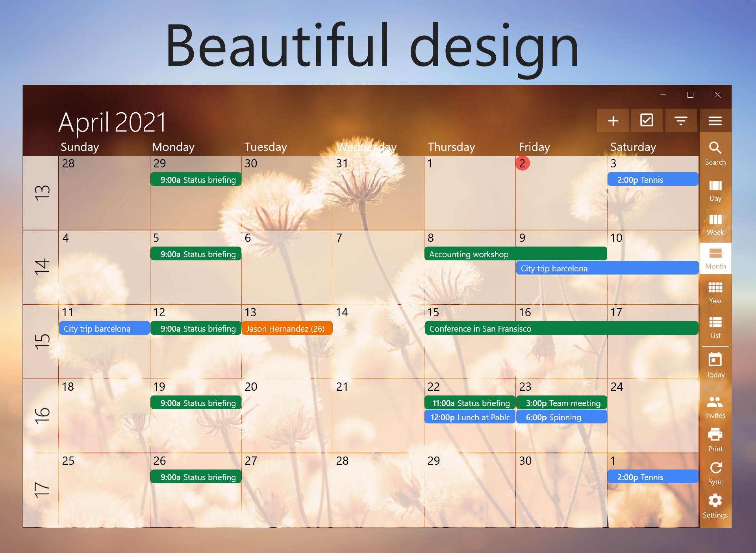Open the calendar filter icon
Screen dimensions: 756x553
pos(681,121)
